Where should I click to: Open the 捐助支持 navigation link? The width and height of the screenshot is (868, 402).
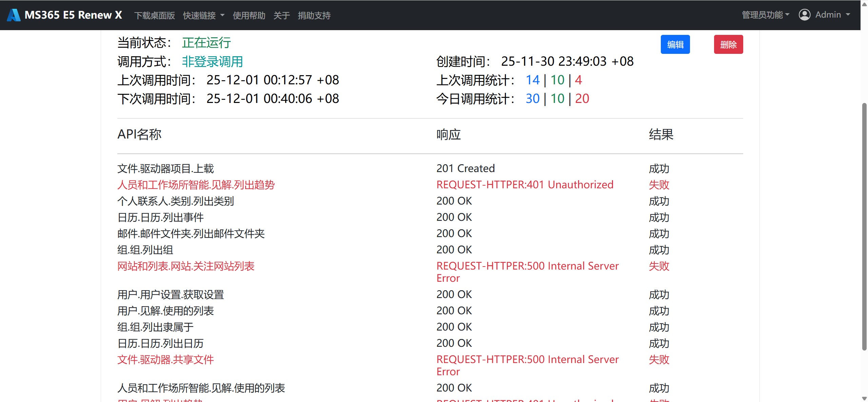(314, 15)
